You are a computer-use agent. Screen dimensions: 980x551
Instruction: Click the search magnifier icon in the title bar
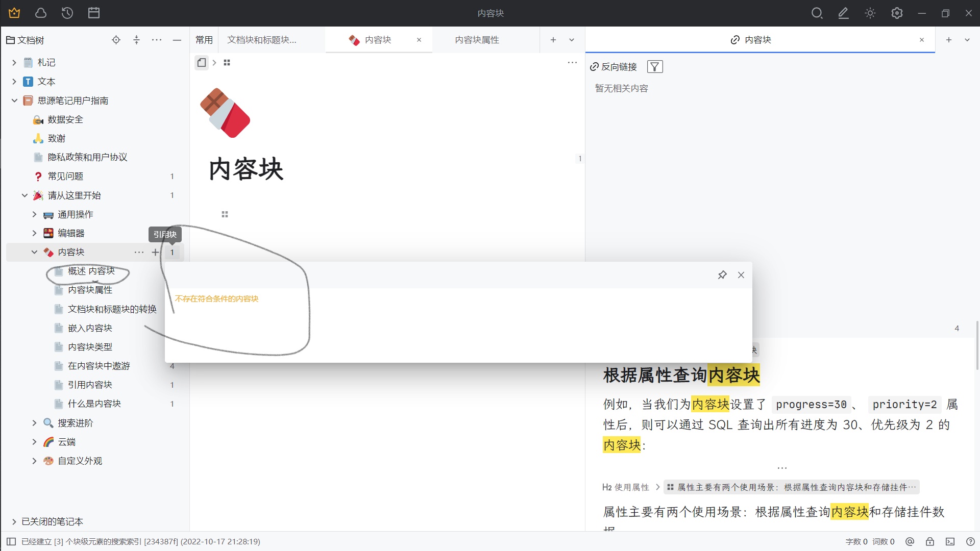click(x=817, y=13)
